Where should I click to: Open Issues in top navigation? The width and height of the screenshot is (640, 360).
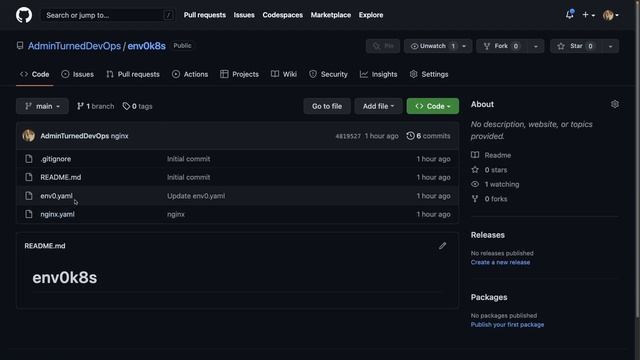[244, 15]
